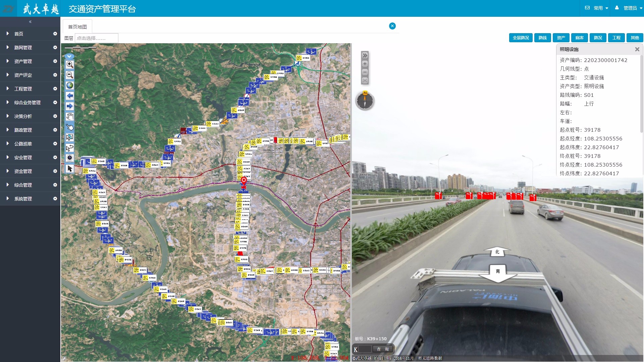This screenshot has width=644, height=362.
Task: Select the map zoom-out magnifier tool
Action: click(x=70, y=75)
